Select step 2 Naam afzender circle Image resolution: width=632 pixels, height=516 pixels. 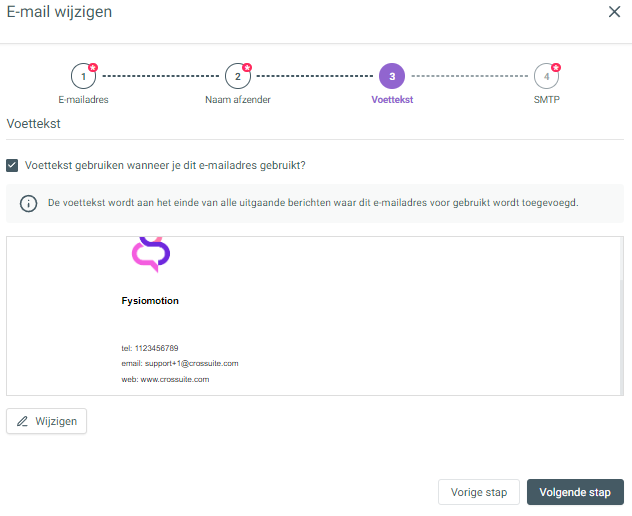(238, 76)
